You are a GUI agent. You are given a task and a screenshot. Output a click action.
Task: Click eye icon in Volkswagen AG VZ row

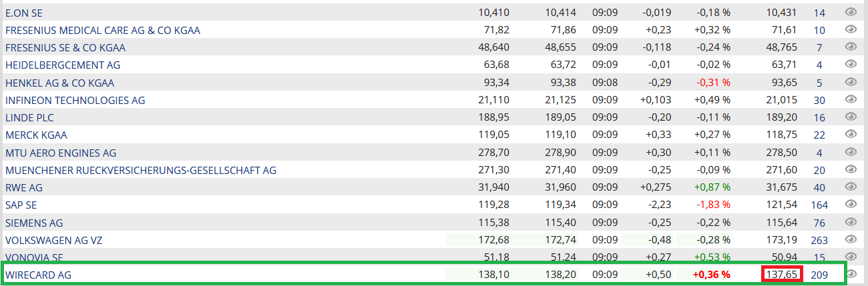pyautogui.click(x=850, y=239)
